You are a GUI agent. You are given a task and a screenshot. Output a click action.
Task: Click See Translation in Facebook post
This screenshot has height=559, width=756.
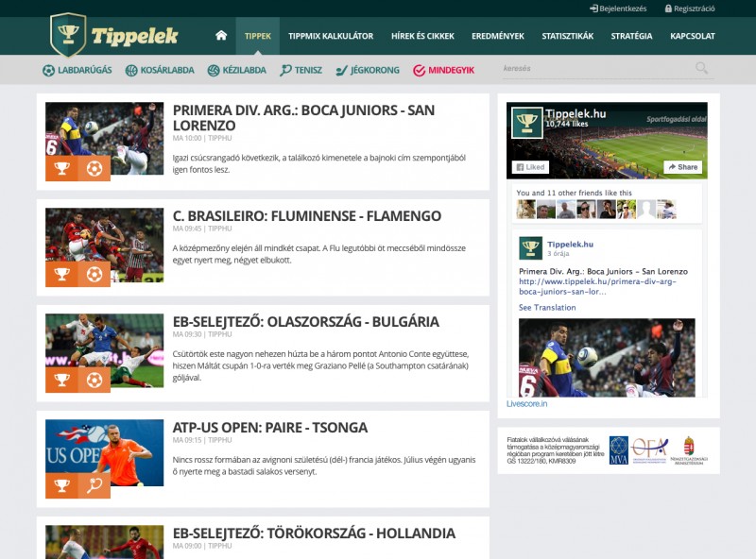point(547,307)
